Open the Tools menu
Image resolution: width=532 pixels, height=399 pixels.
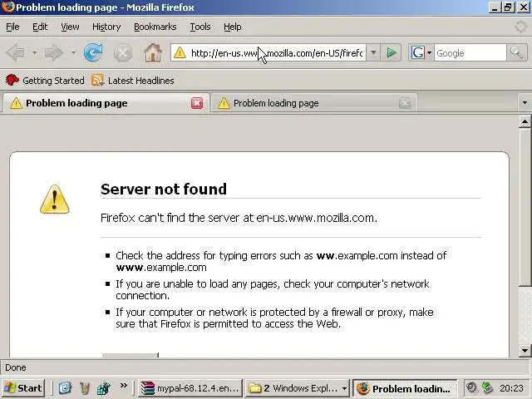coord(200,27)
